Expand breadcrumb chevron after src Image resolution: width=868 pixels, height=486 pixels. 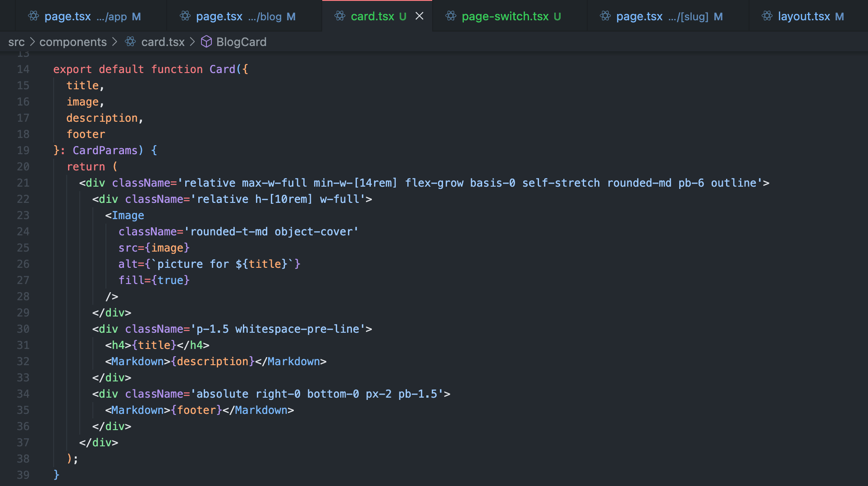pyautogui.click(x=32, y=42)
